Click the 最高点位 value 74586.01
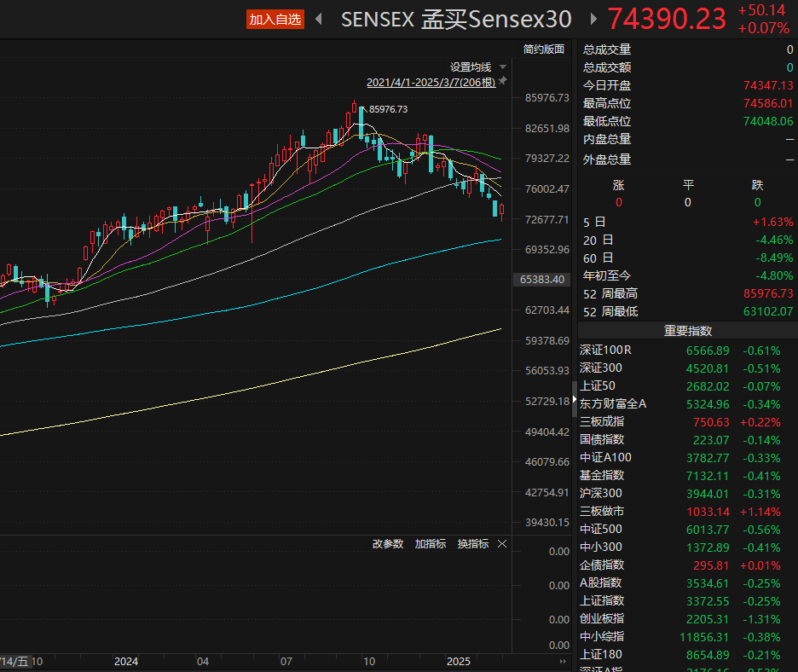Image resolution: width=798 pixels, height=672 pixels. [768, 103]
